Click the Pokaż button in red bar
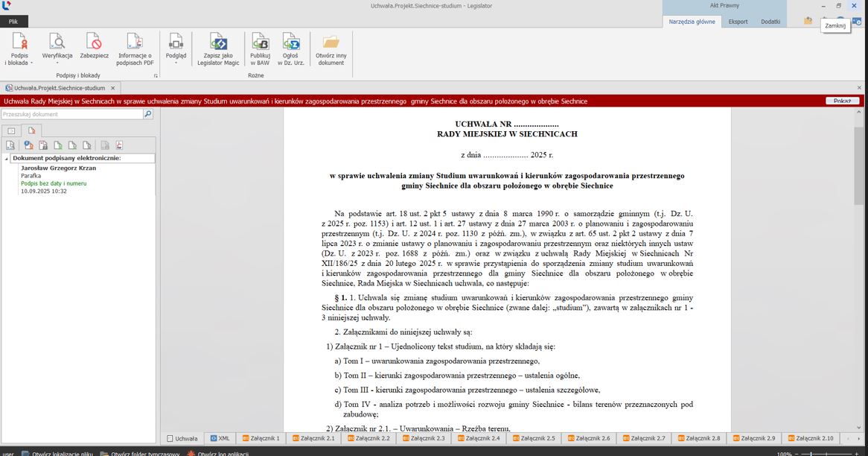Viewport: 868px width, 456px height. click(842, 101)
